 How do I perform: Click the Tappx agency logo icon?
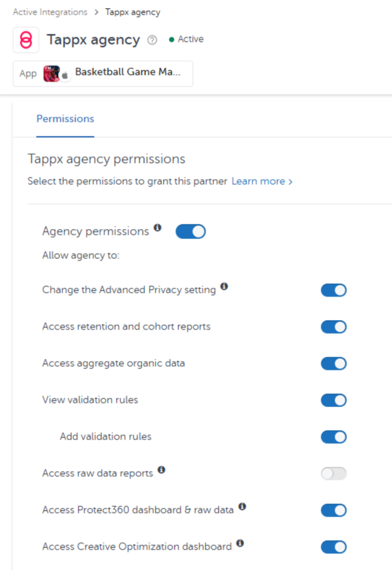coord(26,40)
